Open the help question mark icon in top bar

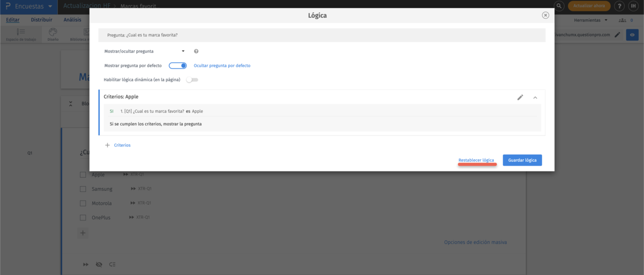pyautogui.click(x=619, y=6)
